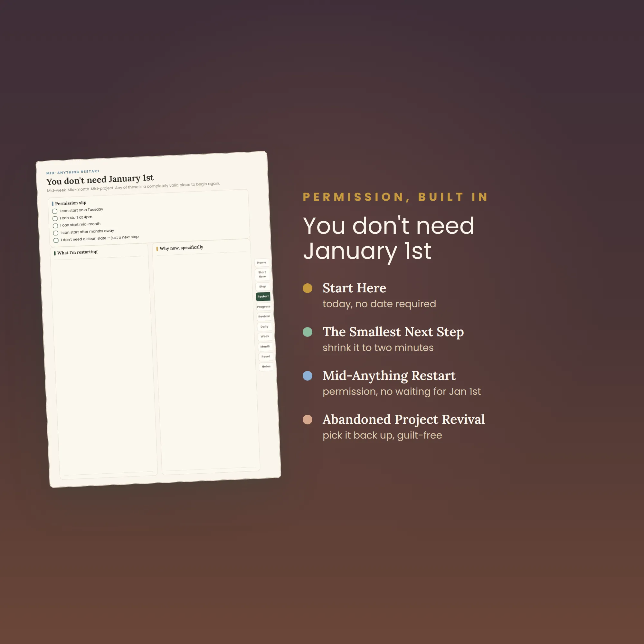Click the 'Start Here' feature heading
644x644 pixels.
pos(354,288)
